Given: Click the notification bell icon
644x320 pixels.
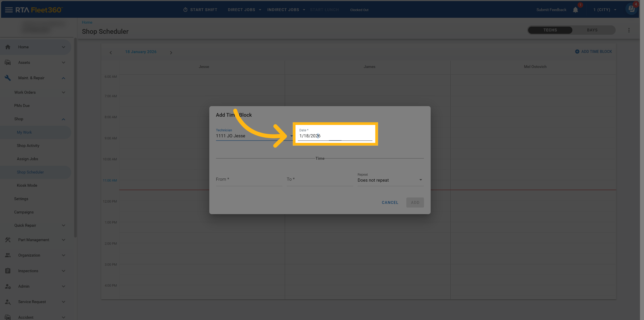Looking at the screenshot, I should pyautogui.click(x=575, y=10).
